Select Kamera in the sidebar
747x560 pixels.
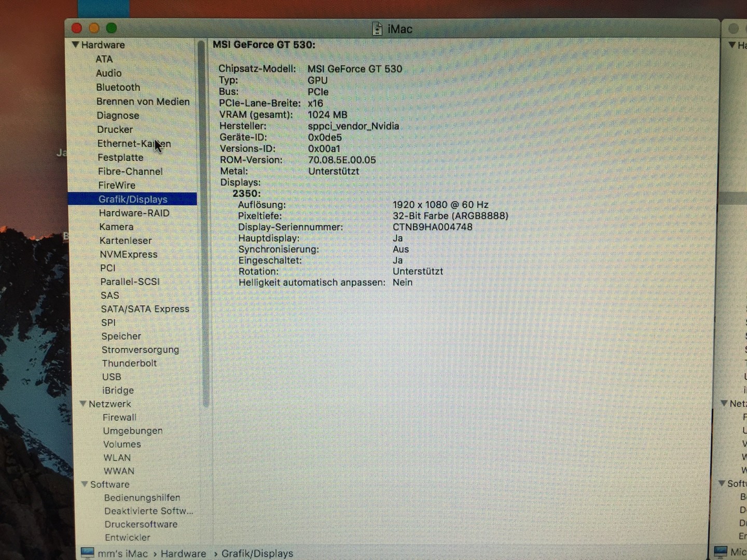[x=116, y=227]
